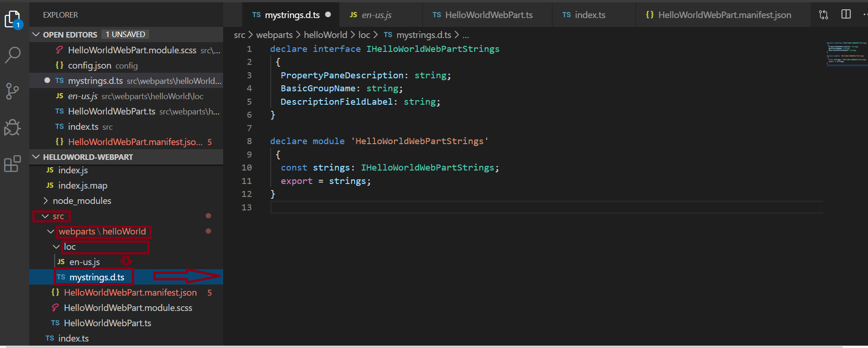The image size is (868, 348).
Task: Click the export keyword on line 11
Action: (x=297, y=181)
